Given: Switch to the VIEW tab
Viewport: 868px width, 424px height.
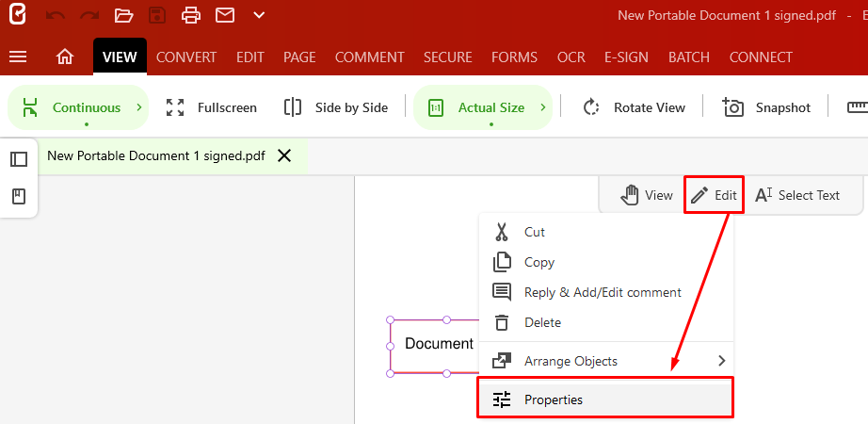Looking at the screenshot, I should click(120, 57).
